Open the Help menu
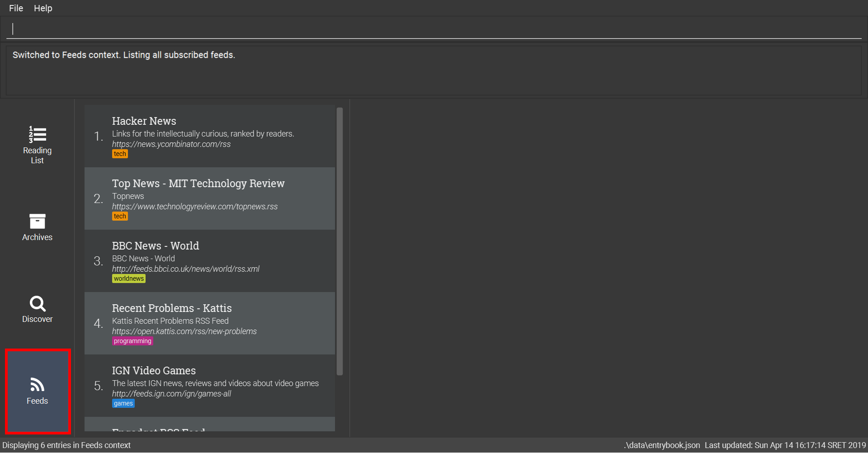Image resolution: width=868 pixels, height=453 pixels. point(43,8)
